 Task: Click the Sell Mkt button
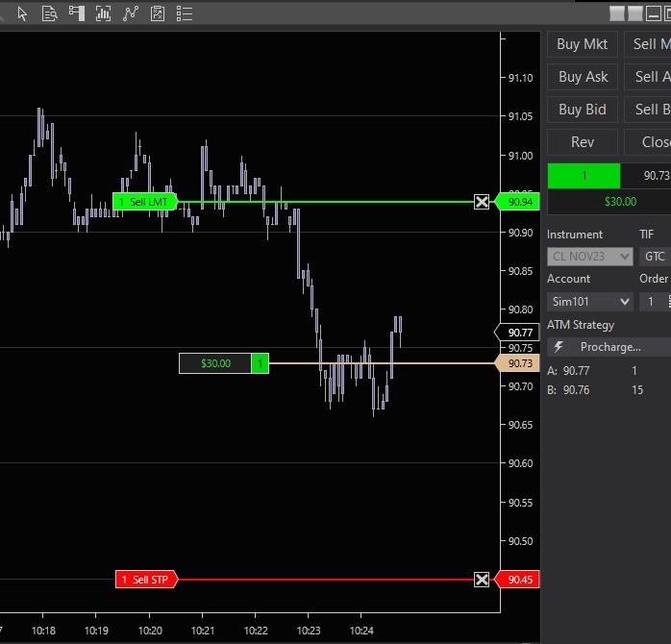pyautogui.click(x=648, y=44)
